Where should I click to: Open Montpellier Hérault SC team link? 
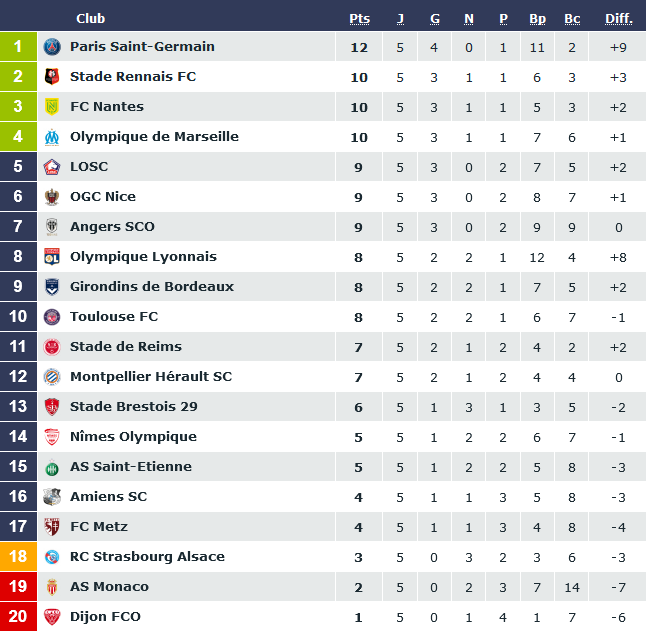[150, 377]
